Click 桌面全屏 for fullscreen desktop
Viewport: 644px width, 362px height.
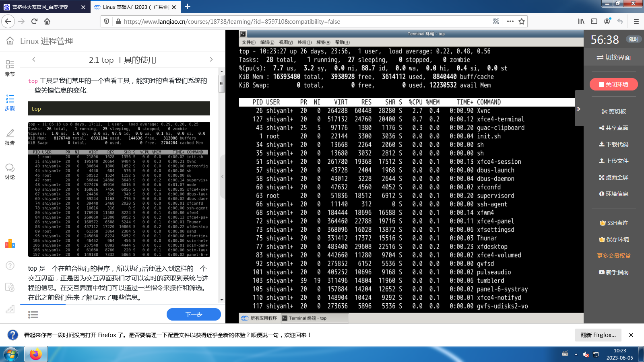tap(613, 177)
